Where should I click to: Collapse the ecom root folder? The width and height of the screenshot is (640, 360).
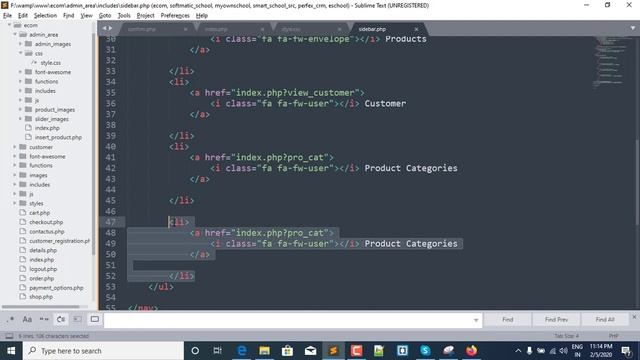pos(9,25)
